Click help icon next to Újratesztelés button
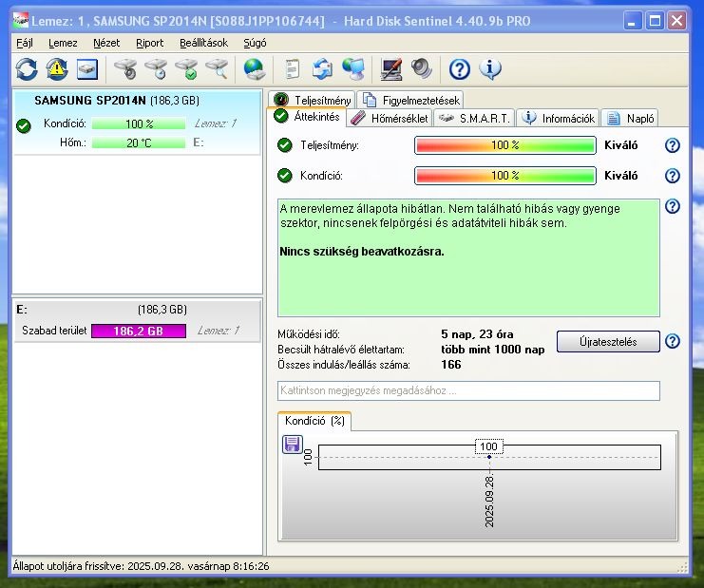Image resolution: width=704 pixels, height=588 pixels. 672,341
